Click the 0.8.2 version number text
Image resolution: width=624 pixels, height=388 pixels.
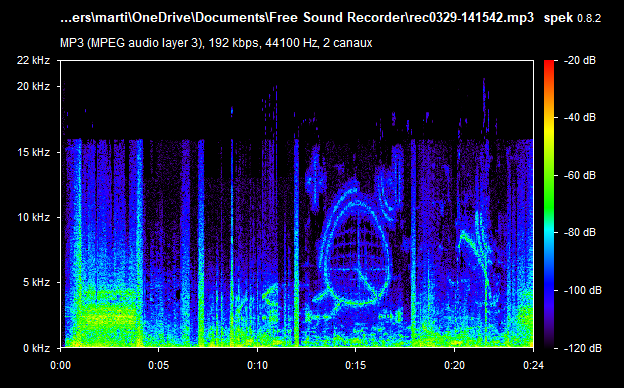[x=589, y=18]
